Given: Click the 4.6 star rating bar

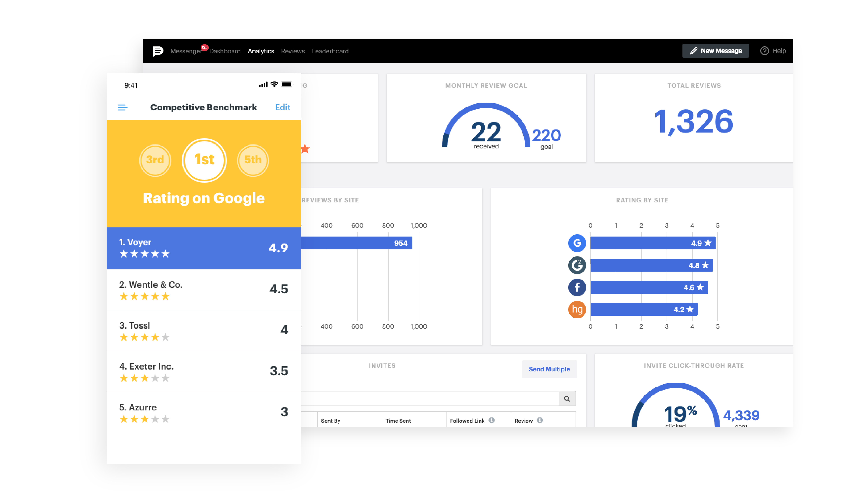Looking at the screenshot, I should point(649,287).
